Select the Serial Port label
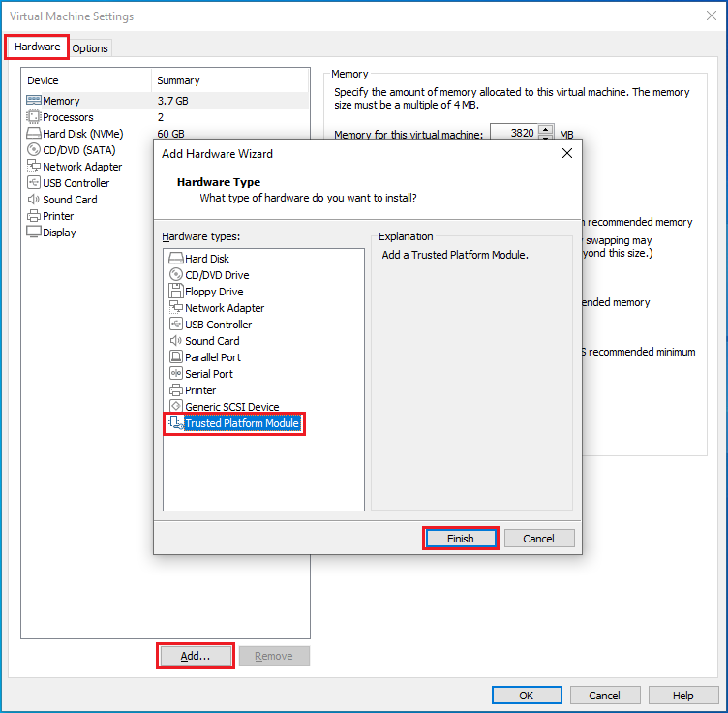 click(x=209, y=374)
